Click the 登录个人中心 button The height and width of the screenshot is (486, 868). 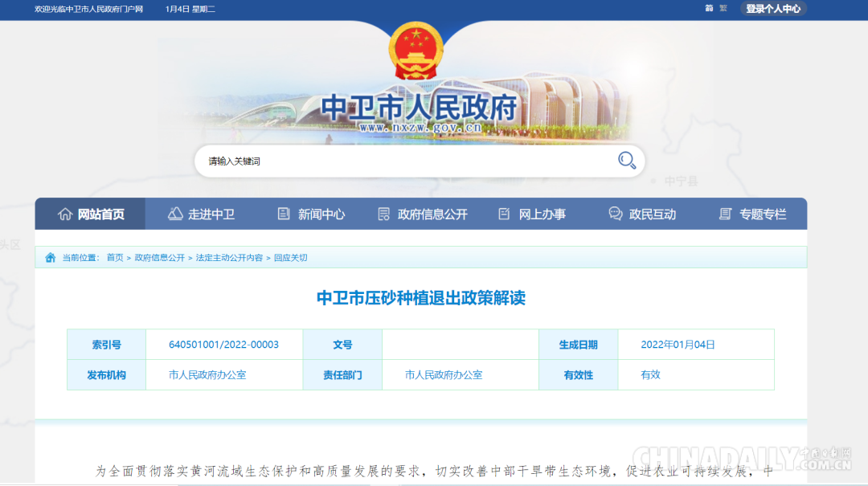point(772,9)
